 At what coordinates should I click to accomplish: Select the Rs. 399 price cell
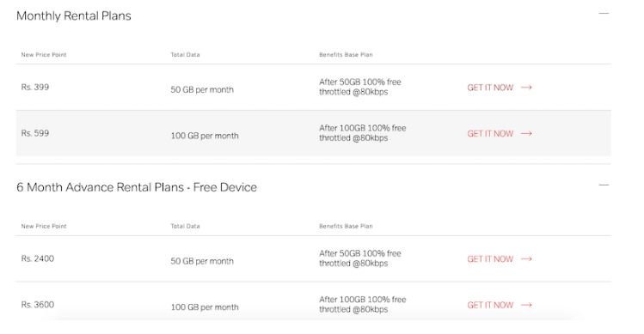(x=35, y=87)
